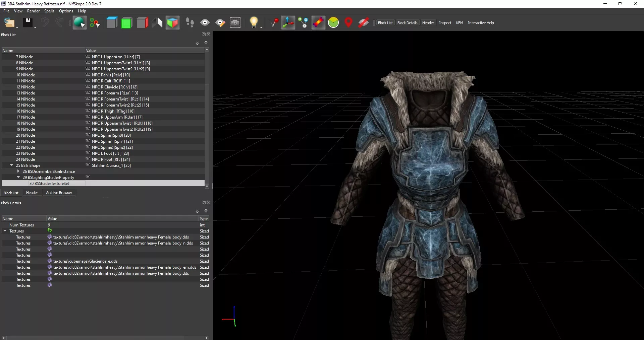Toggle Inspect panel toolbar button
This screenshot has height=340, width=644.
click(x=445, y=23)
